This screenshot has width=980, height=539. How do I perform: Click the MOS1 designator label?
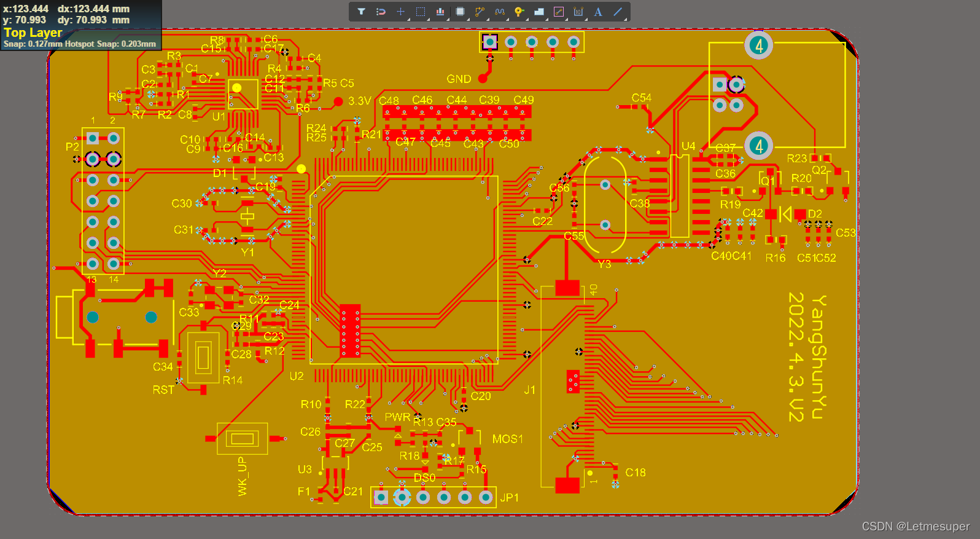[x=508, y=439]
